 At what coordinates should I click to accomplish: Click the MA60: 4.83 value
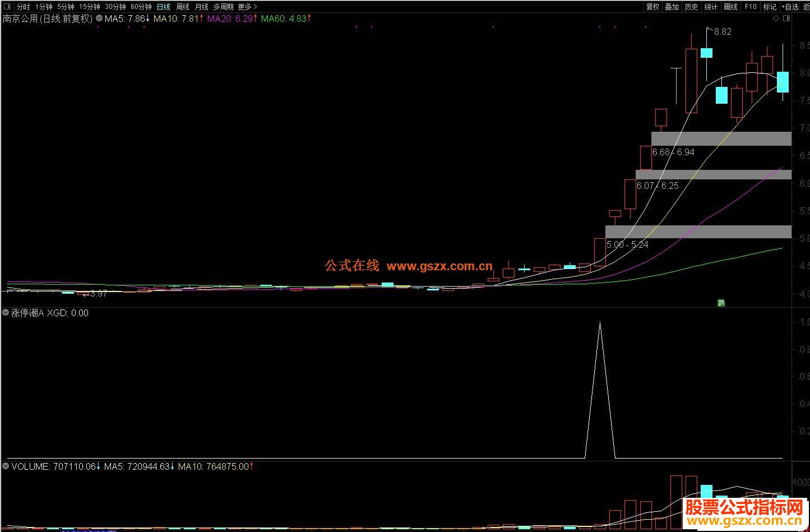pos(286,18)
